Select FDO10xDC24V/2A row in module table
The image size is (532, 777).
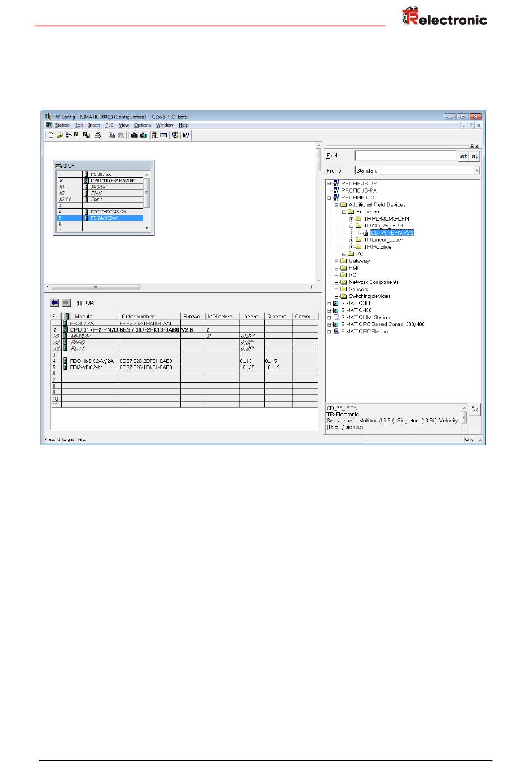coord(184,361)
